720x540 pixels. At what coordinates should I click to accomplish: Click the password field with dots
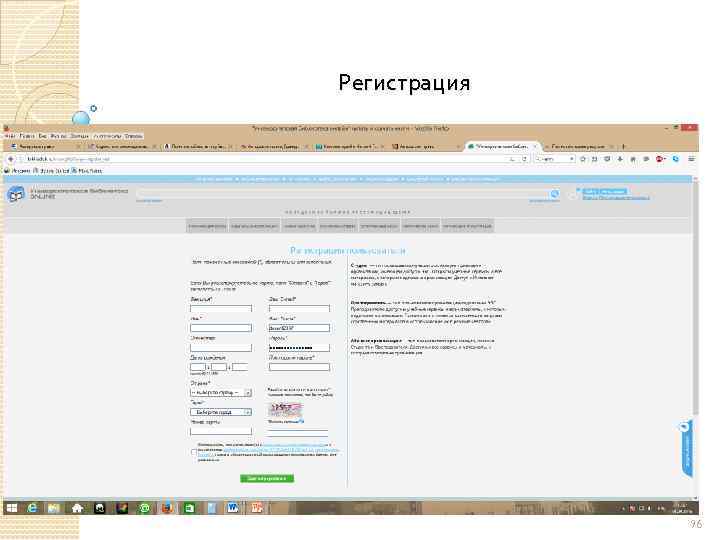(299, 348)
